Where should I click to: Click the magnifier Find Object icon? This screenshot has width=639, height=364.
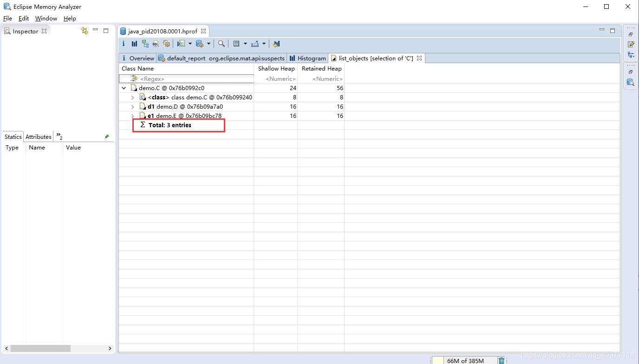[x=222, y=44]
